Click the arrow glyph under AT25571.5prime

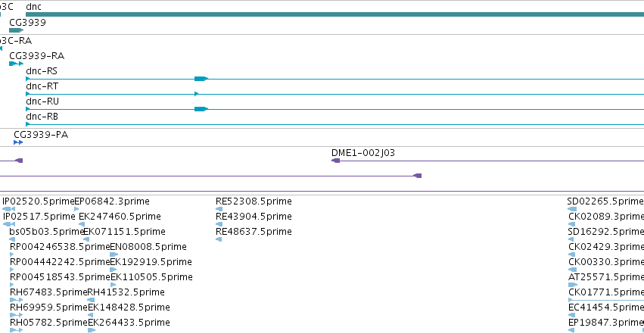point(573,285)
